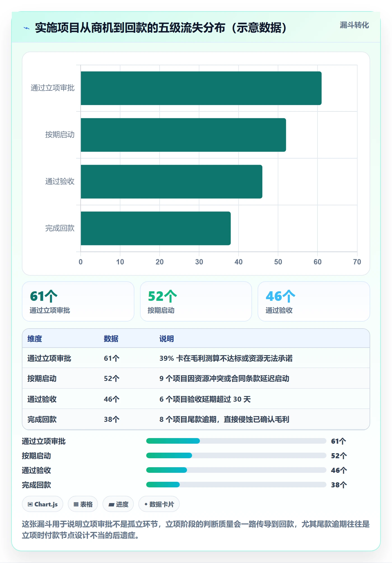Click the 维度 column header
The width and height of the screenshot is (392, 563).
pos(35,339)
